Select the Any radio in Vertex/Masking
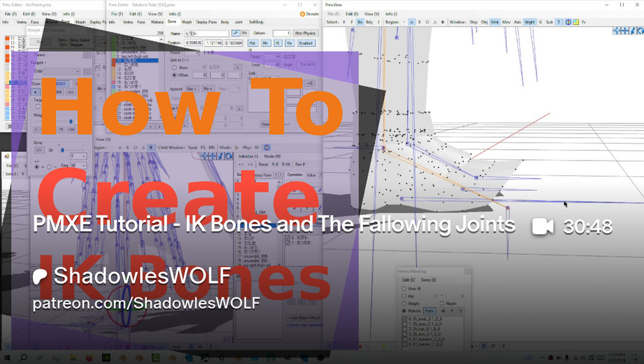 [404, 296]
